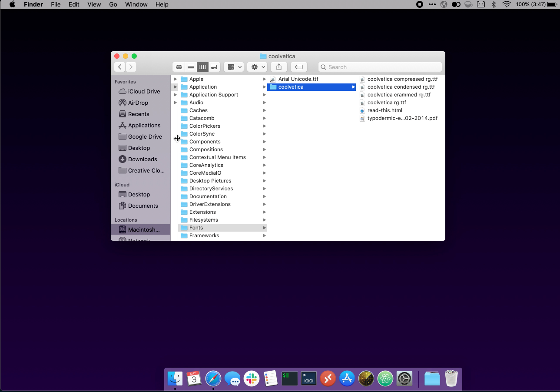Image resolution: width=560 pixels, height=392 pixels.
Task: Go back with the left chevron button
Action: (119, 67)
